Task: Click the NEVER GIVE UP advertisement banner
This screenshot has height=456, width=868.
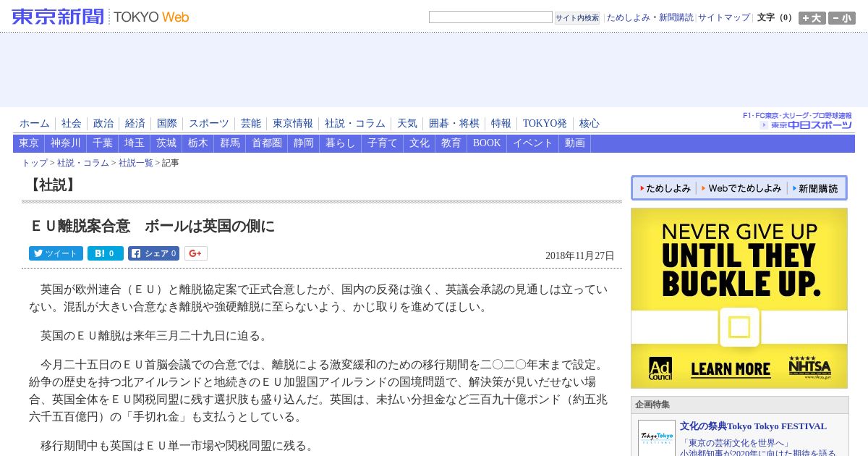Action: pyautogui.click(x=739, y=298)
